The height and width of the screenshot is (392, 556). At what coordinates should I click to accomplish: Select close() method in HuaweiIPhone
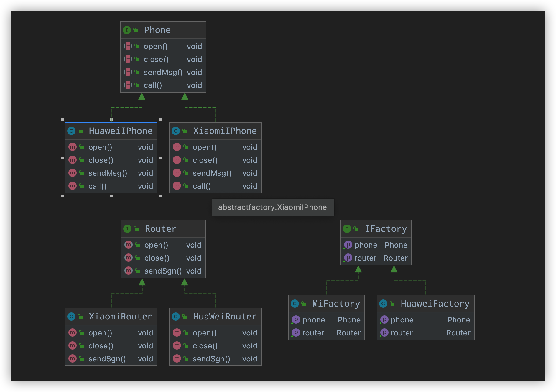click(x=111, y=160)
